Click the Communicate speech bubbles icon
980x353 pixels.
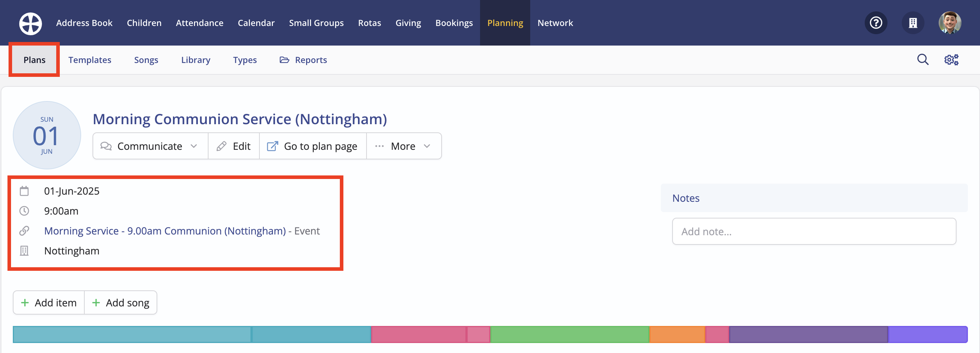point(106,146)
